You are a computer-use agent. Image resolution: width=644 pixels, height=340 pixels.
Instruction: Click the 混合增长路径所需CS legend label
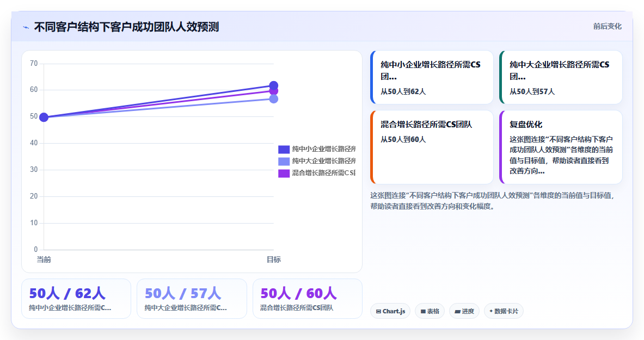pyautogui.click(x=324, y=173)
